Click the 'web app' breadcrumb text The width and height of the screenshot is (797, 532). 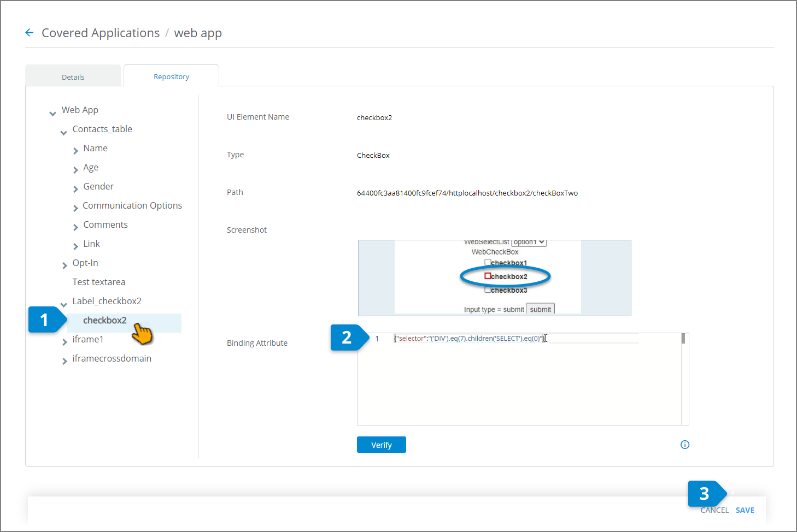[x=198, y=33]
